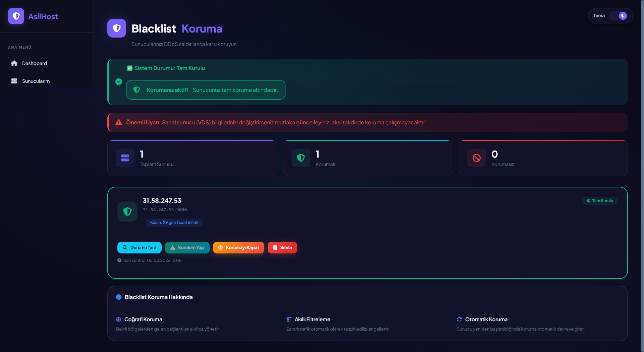The width and height of the screenshot is (644, 352).
Task: Click the blue info icon near Hakkında
Action: pyautogui.click(x=119, y=297)
